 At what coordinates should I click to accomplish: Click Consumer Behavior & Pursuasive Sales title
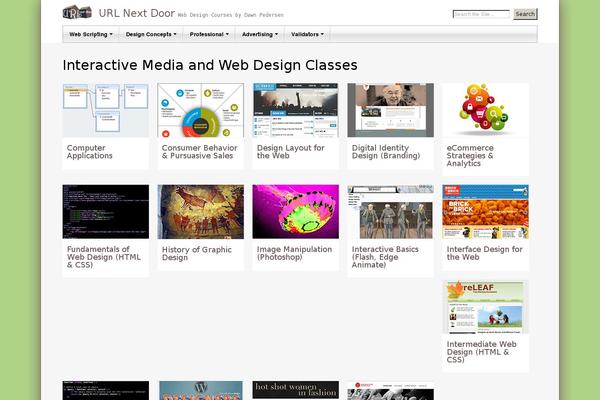199,152
